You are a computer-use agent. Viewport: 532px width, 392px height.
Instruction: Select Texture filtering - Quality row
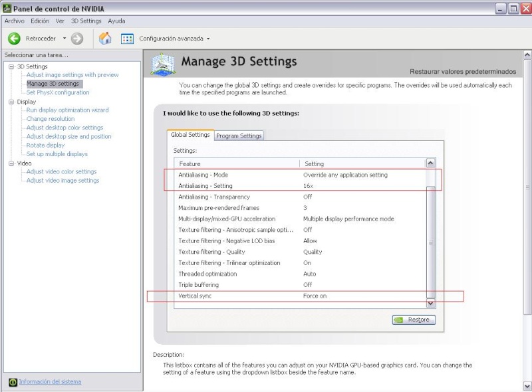pos(301,252)
